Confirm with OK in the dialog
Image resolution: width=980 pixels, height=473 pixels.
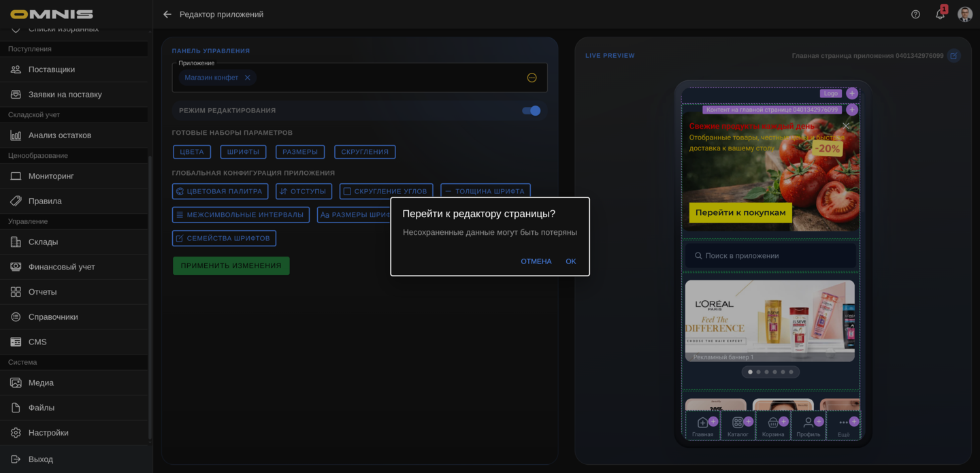click(x=570, y=261)
